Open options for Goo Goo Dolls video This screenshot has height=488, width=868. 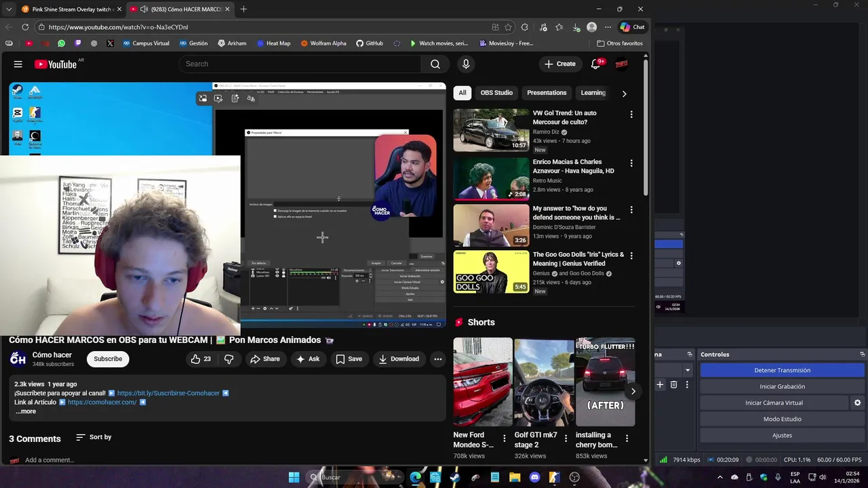[x=631, y=256]
